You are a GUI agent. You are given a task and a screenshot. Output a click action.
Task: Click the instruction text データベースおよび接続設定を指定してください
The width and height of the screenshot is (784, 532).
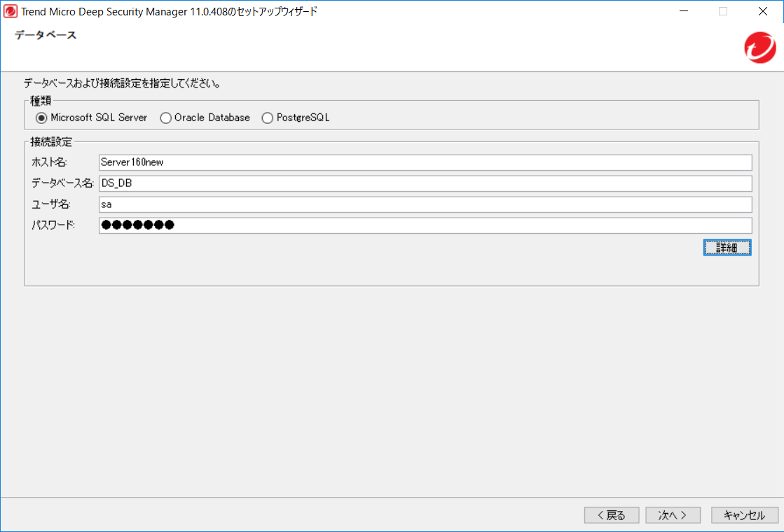coord(123,83)
